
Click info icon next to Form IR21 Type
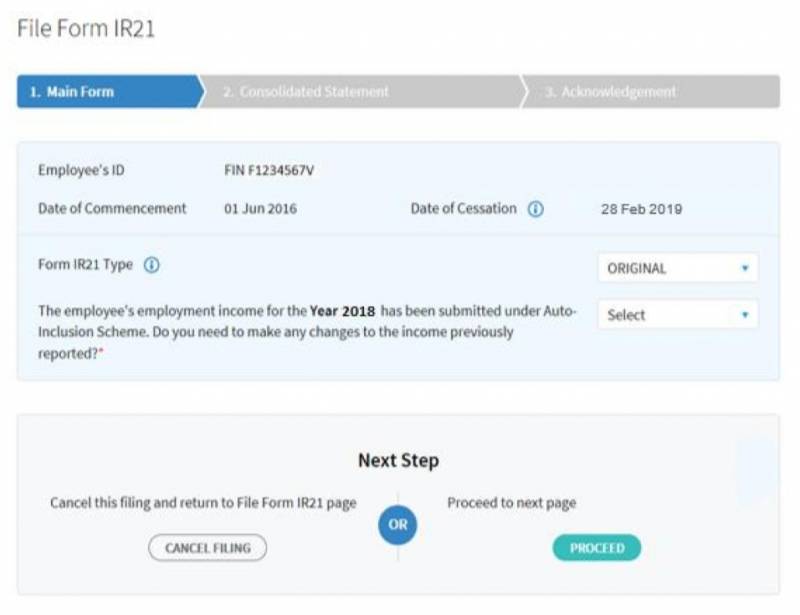coord(151,266)
